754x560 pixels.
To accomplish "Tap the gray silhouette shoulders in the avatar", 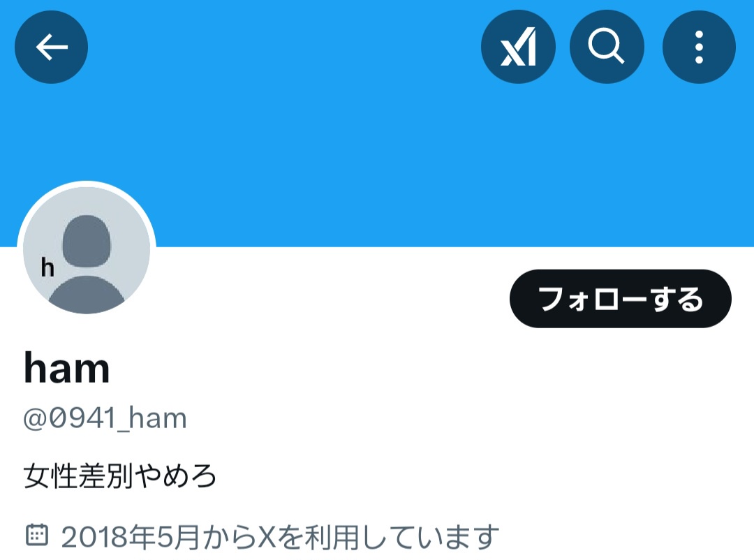I will [87, 295].
